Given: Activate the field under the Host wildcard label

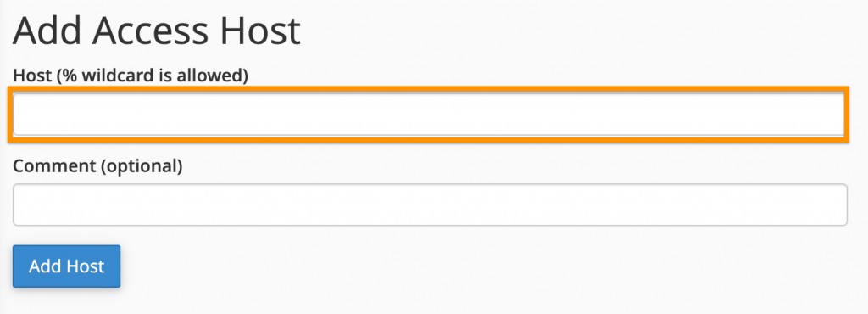Looking at the screenshot, I should pyautogui.click(x=429, y=115).
